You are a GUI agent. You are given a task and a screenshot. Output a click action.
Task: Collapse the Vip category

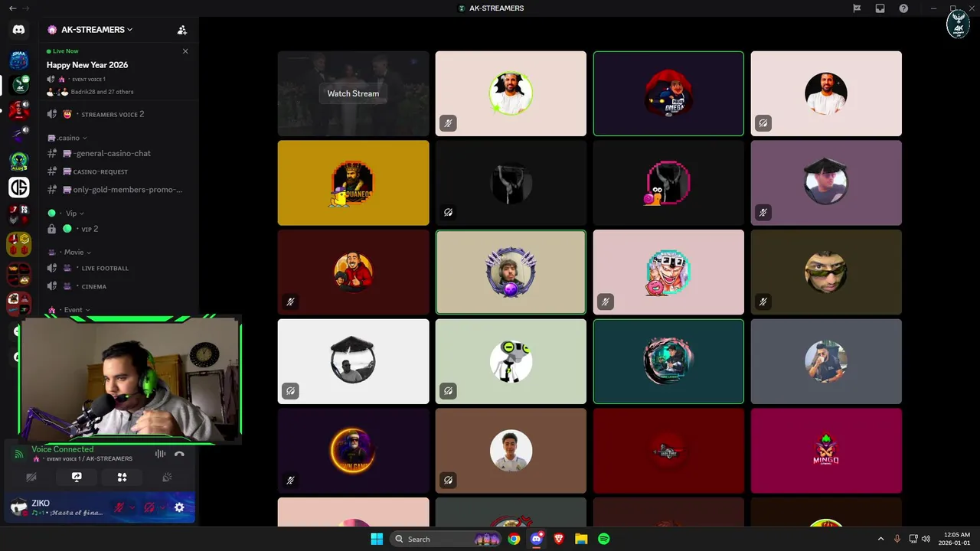point(66,214)
